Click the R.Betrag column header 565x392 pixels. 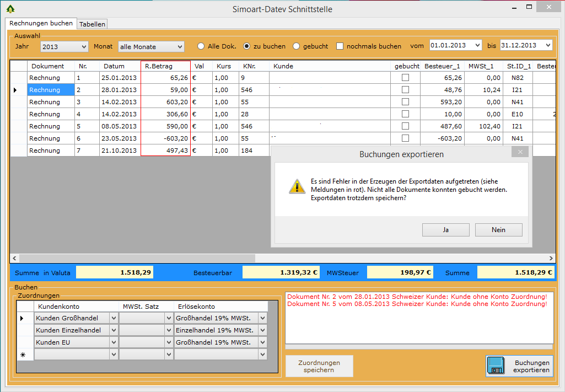165,66
